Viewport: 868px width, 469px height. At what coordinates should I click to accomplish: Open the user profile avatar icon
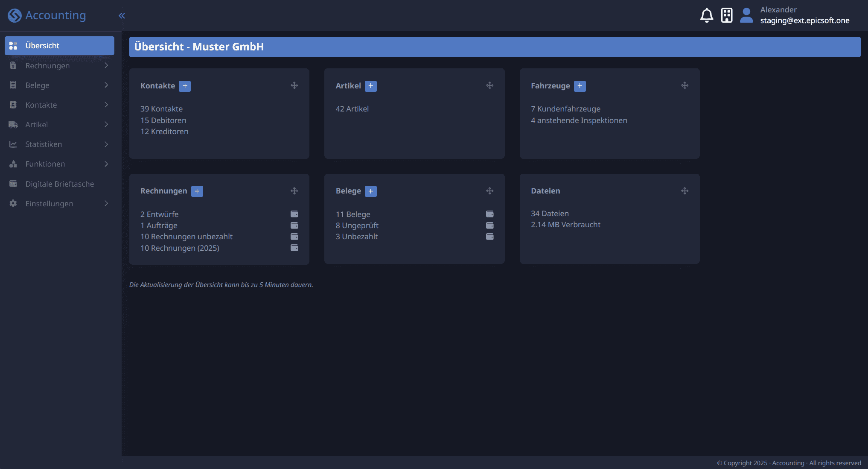[x=746, y=15]
